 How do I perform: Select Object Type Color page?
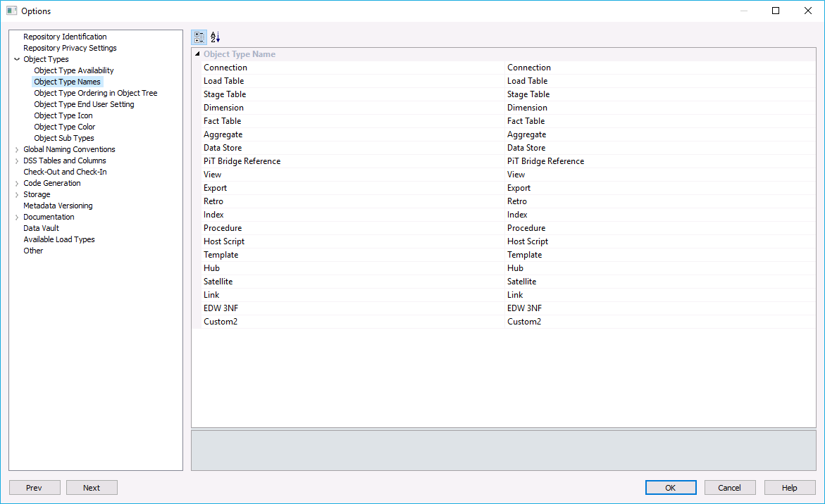tap(65, 127)
